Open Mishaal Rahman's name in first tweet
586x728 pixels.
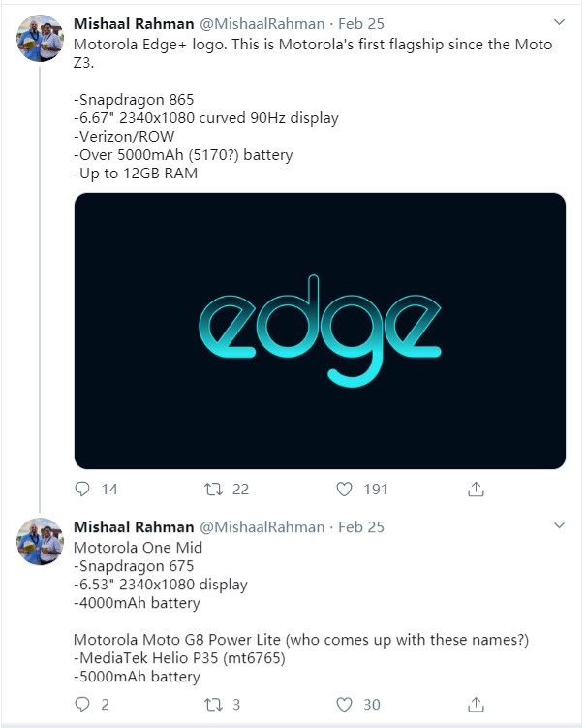click(x=133, y=22)
